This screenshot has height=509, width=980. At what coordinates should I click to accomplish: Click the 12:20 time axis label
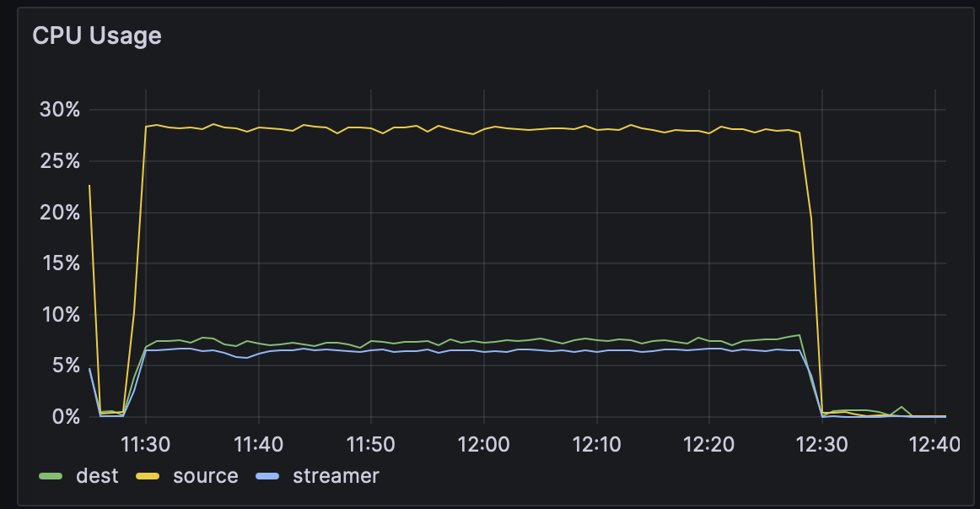(x=709, y=444)
